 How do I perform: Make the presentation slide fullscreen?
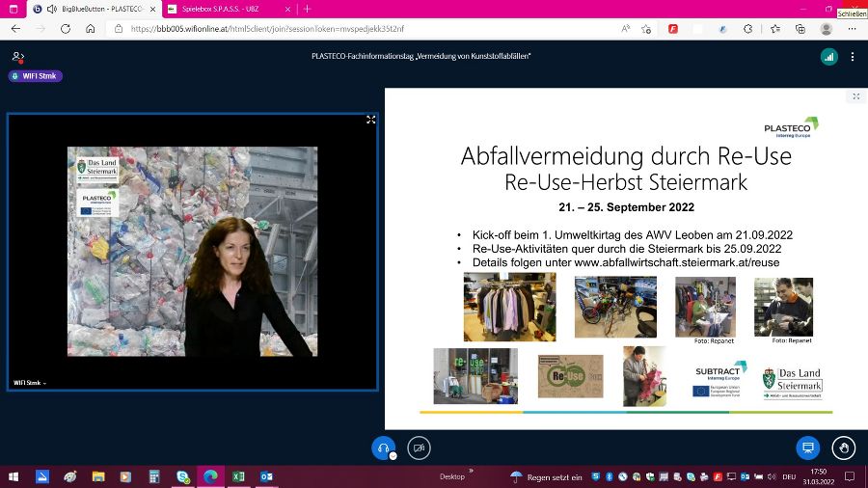(855, 96)
